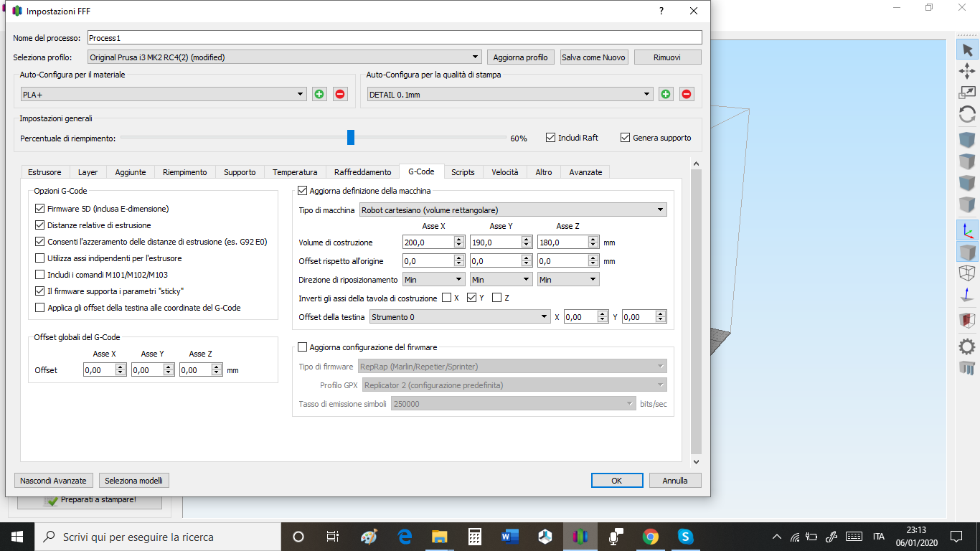Screen dimensions: 980x551
Task: Toggle the wireframe cube view icon
Action: (967, 273)
